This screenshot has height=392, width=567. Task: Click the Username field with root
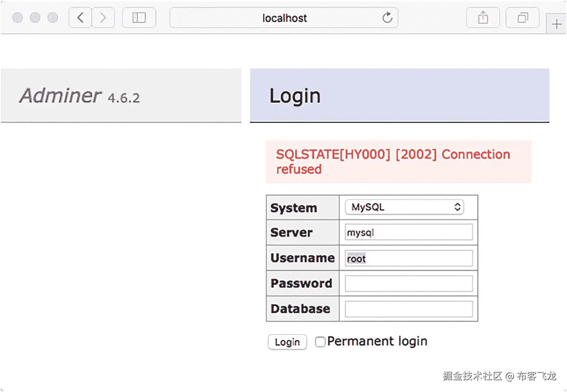(x=409, y=258)
